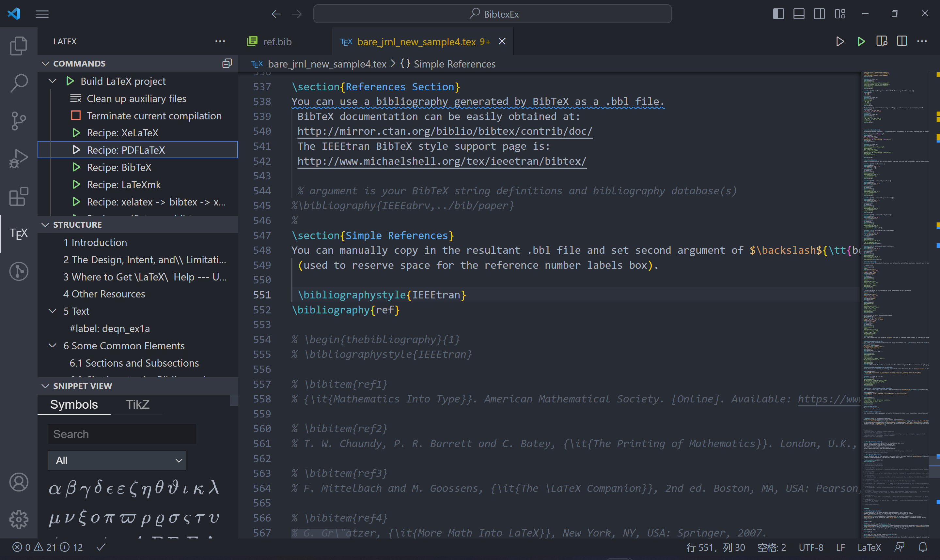Click the BibtexEx command center search box
This screenshot has width=940, height=560.
click(x=492, y=14)
